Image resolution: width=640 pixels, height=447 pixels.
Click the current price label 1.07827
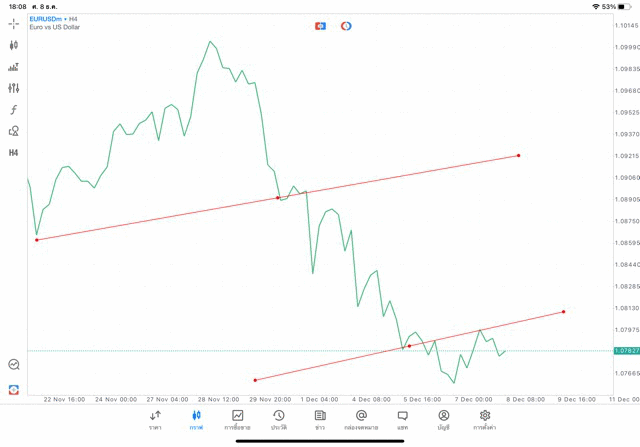(627, 351)
